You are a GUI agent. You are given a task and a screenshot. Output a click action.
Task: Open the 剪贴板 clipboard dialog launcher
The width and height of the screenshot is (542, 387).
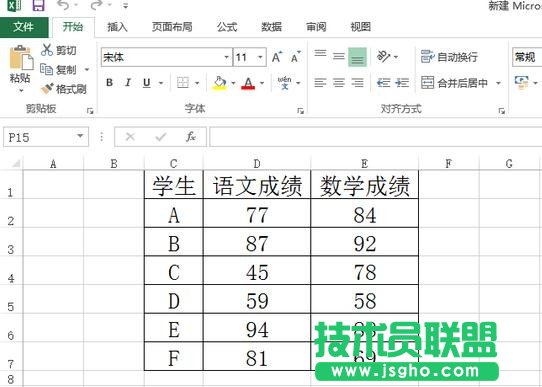tap(90, 111)
